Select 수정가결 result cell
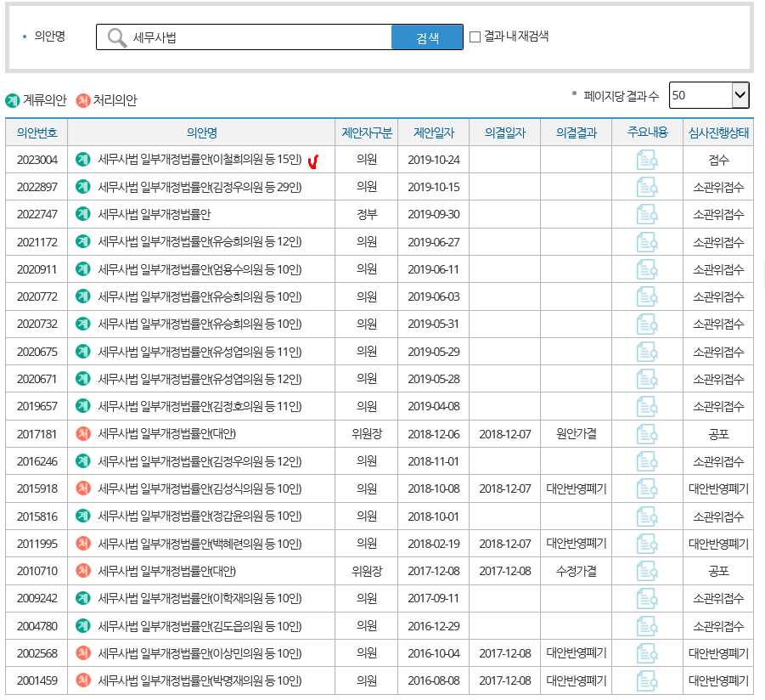765x700 pixels. click(577, 571)
